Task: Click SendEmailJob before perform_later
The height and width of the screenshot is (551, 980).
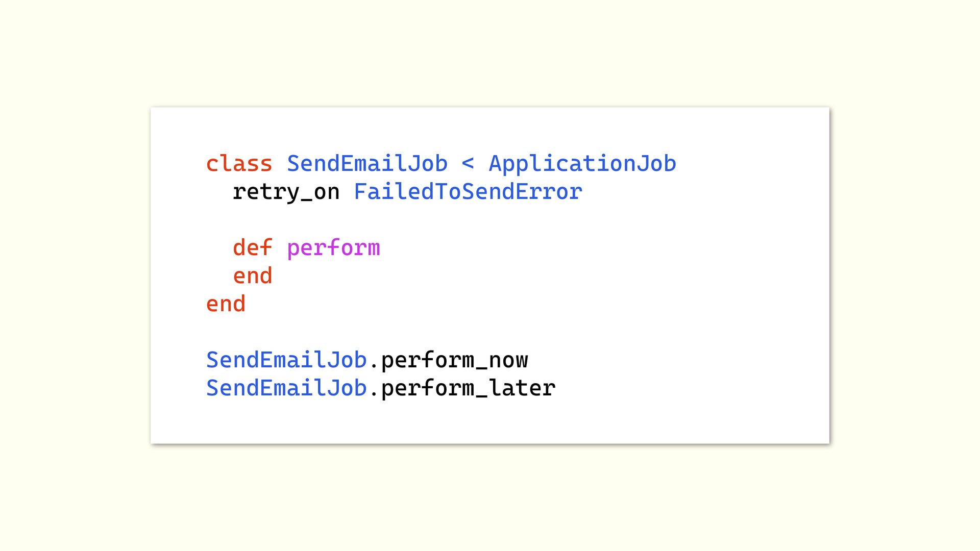Action: coord(286,388)
